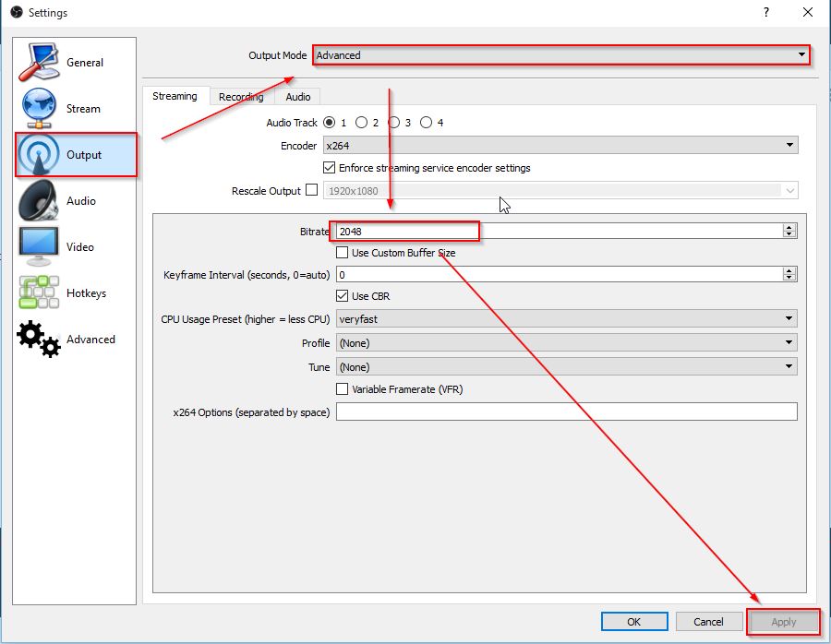Enable the Rescale Output checkbox
This screenshot has width=831, height=644.
(312, 189)
